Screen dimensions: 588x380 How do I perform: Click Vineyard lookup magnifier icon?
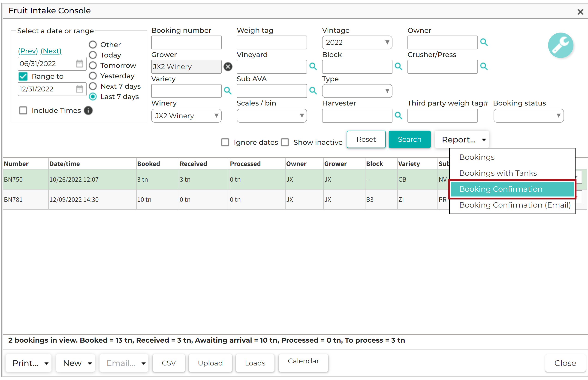(x=313, y=66)
